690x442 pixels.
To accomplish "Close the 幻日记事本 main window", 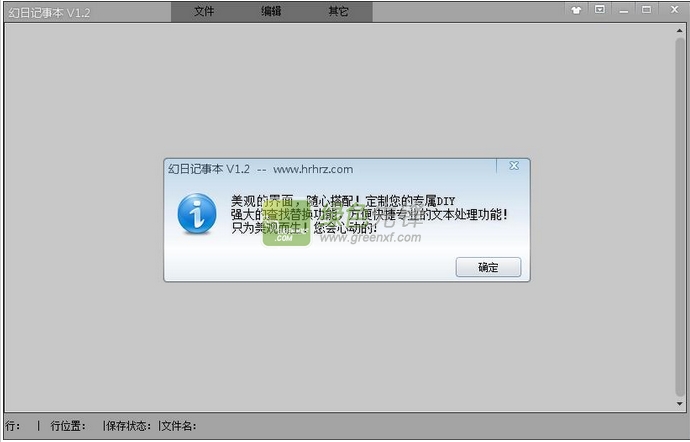I will pyautogui.click(x=674, y=9).
